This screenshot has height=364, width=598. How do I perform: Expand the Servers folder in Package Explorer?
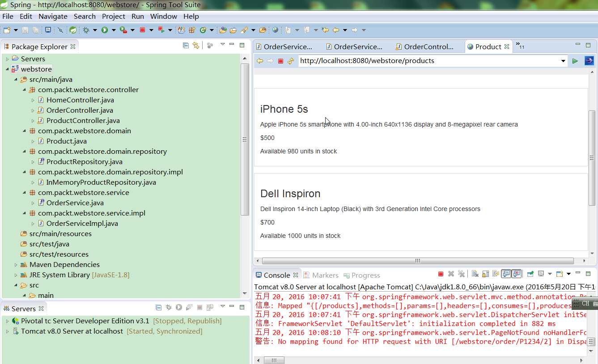point(7,59)
